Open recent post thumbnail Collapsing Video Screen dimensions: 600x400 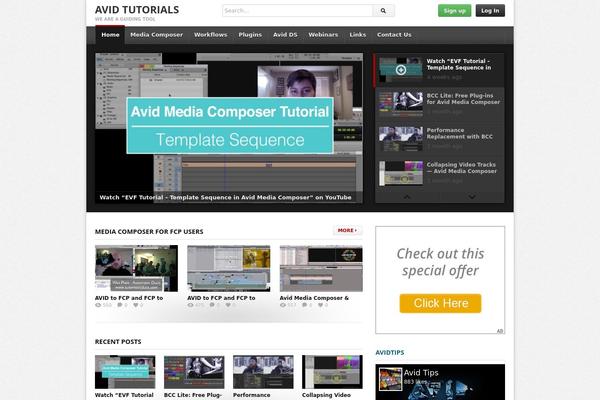[332, 372]
